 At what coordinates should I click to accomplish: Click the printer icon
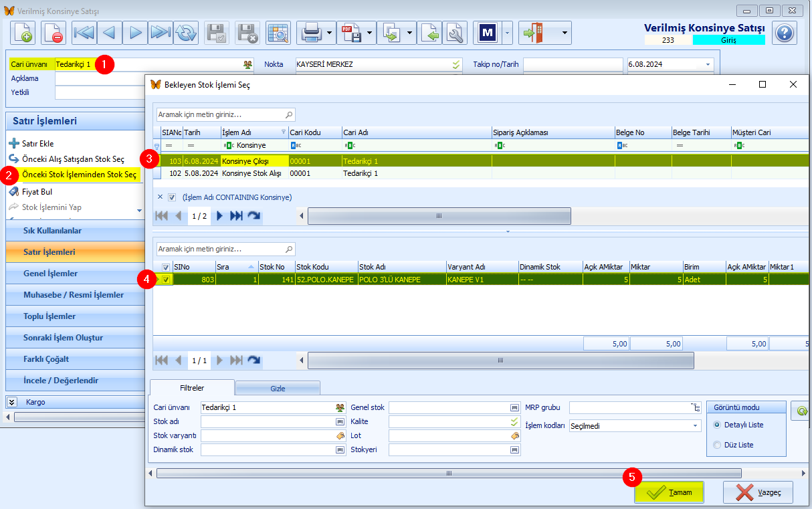click(311, 32)
